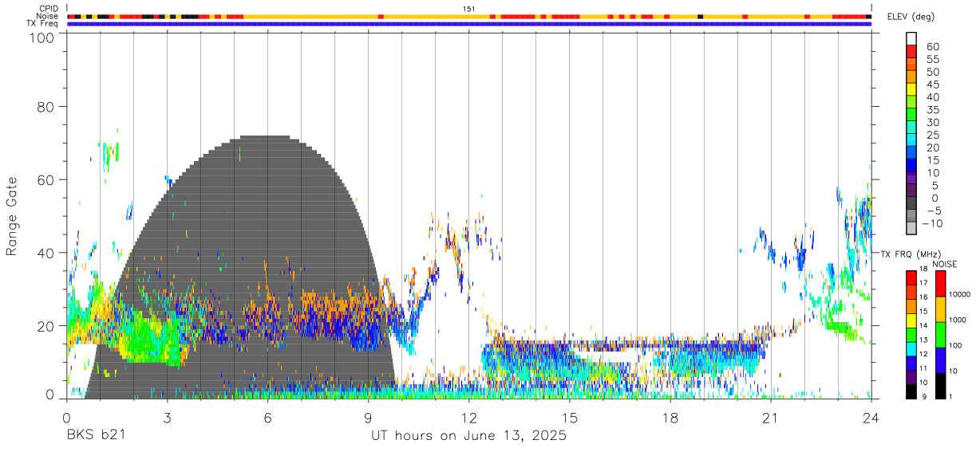980x452 pixels.
Task: Click the "10000" label on the NOISE colorbar
Action: tap(958, 294)
